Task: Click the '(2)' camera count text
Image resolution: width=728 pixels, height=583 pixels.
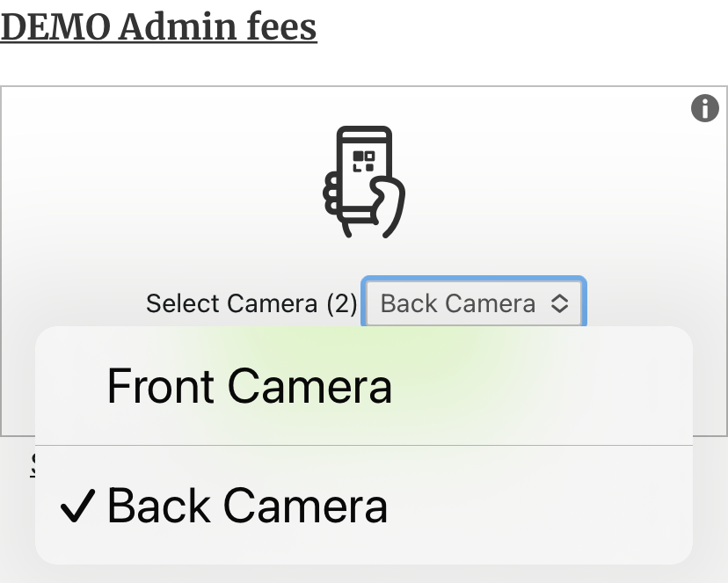Action: [x=342, y=304]
